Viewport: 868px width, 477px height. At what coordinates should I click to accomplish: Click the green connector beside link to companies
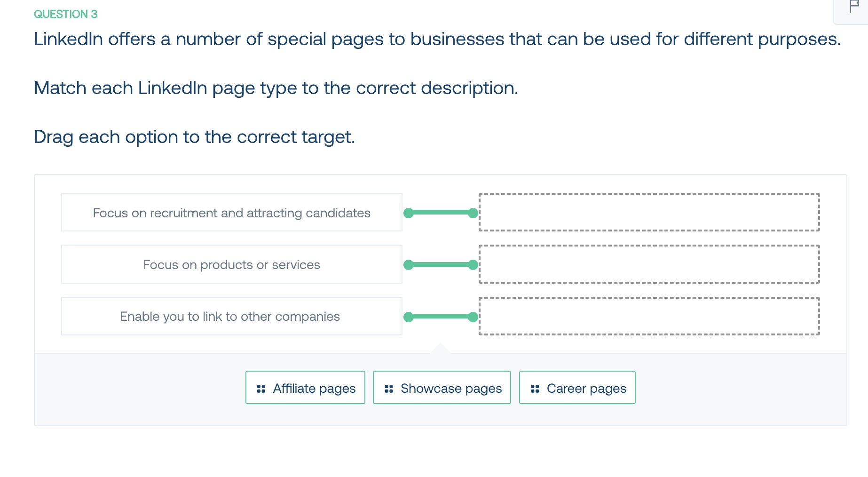[441, 317]
